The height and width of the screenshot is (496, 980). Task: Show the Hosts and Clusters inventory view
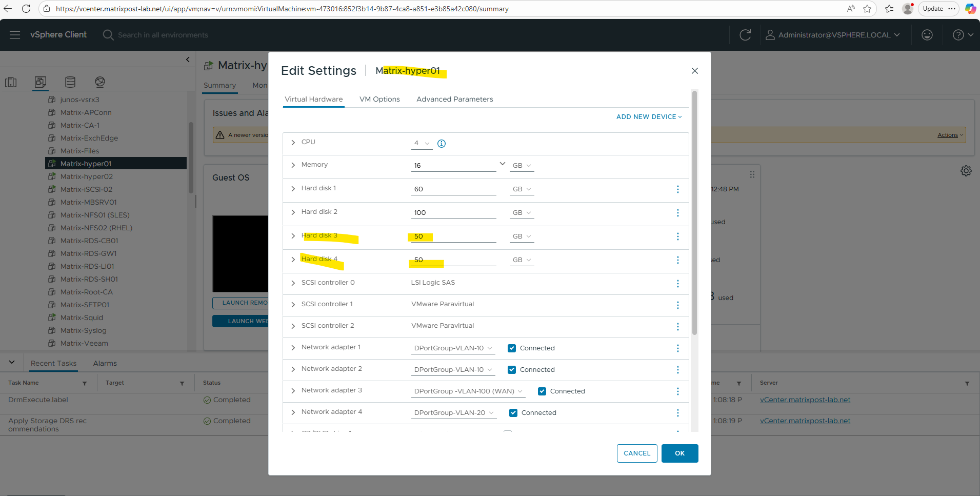point(11,82)
